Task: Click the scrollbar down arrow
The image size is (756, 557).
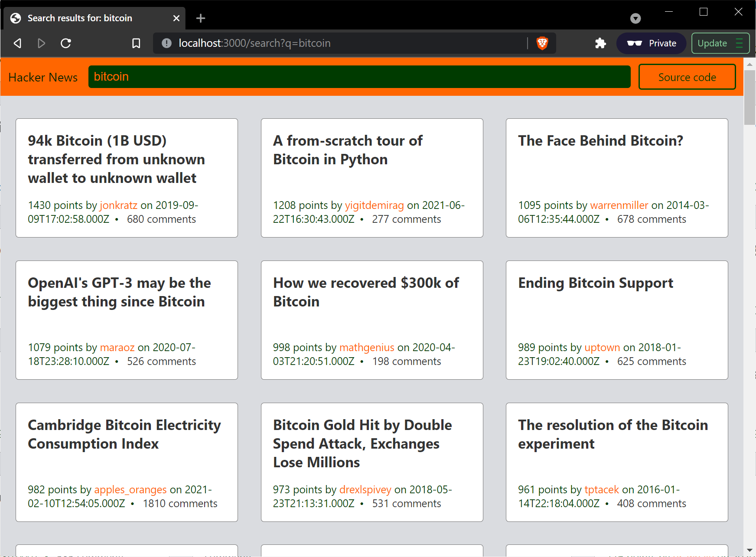Action: coord(749,550)
